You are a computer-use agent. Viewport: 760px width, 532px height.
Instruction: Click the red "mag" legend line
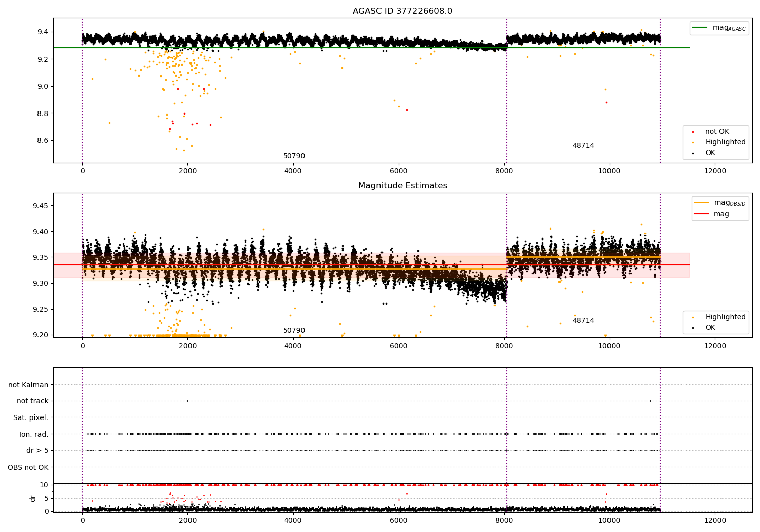(x=701, y=214)
